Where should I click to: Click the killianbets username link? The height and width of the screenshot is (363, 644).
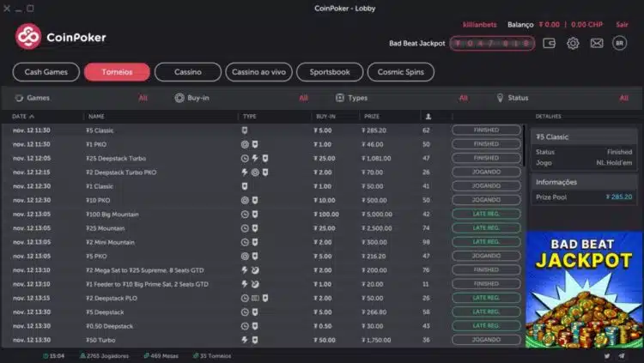(x=480, y=25)
